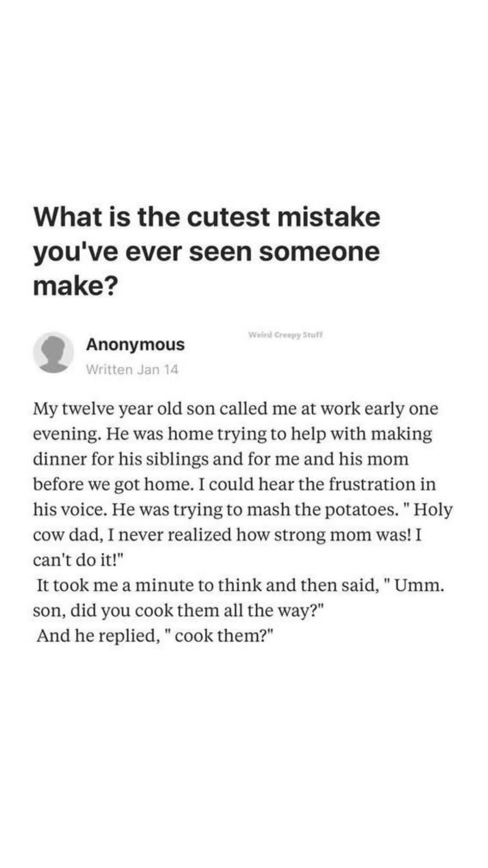Open the question title about cutest mistake
488x868 pixels.
coord(207,251)
